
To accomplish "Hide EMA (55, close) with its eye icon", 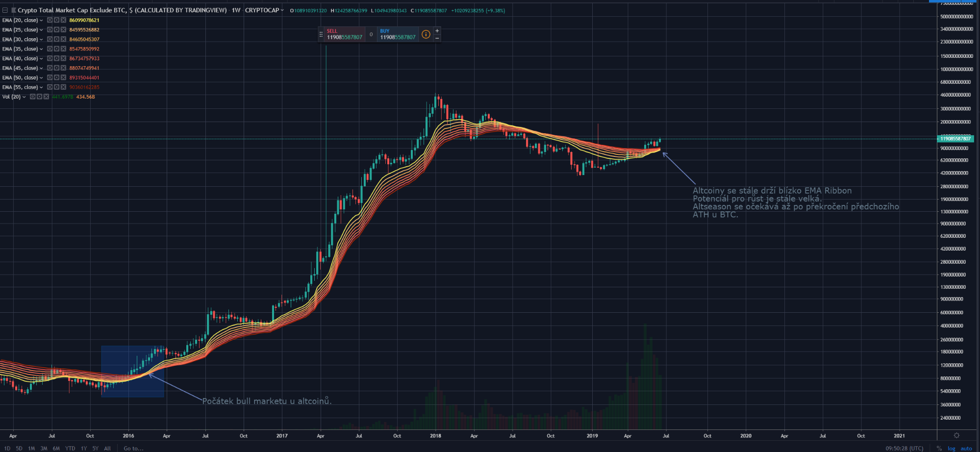I will (50, 87).
